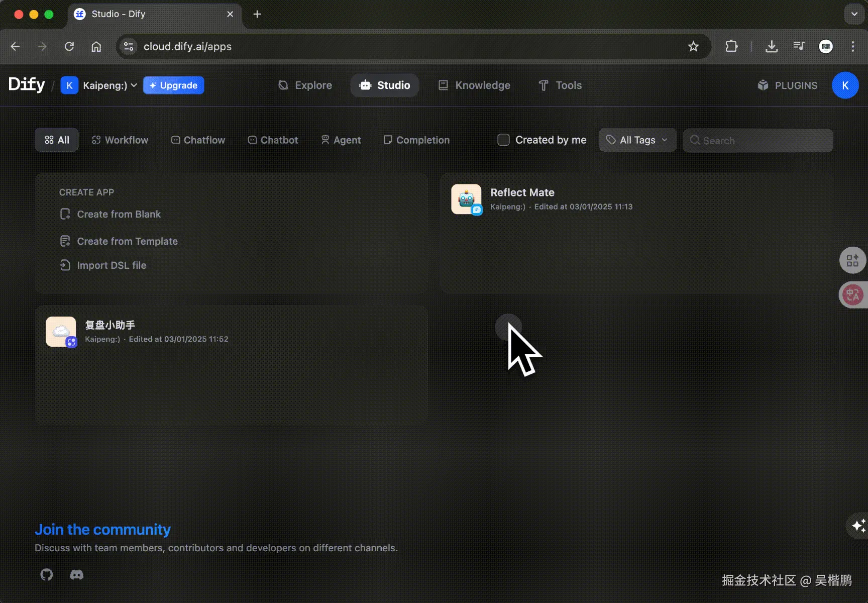Select the Studio - Dify browser tab
Screen dimensions: 868x603
click(x=154, y=14)
